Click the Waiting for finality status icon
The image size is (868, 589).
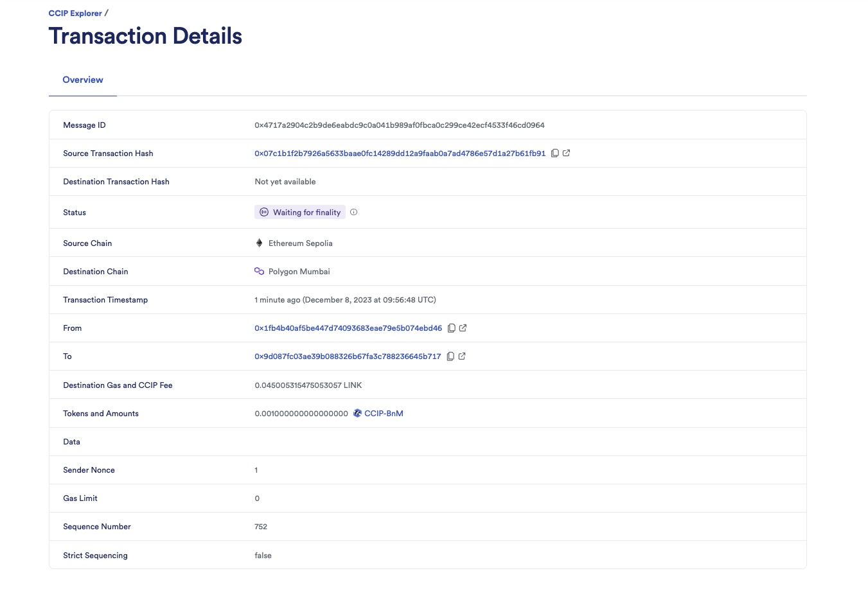pyautogui.click(x=264, y=212)
